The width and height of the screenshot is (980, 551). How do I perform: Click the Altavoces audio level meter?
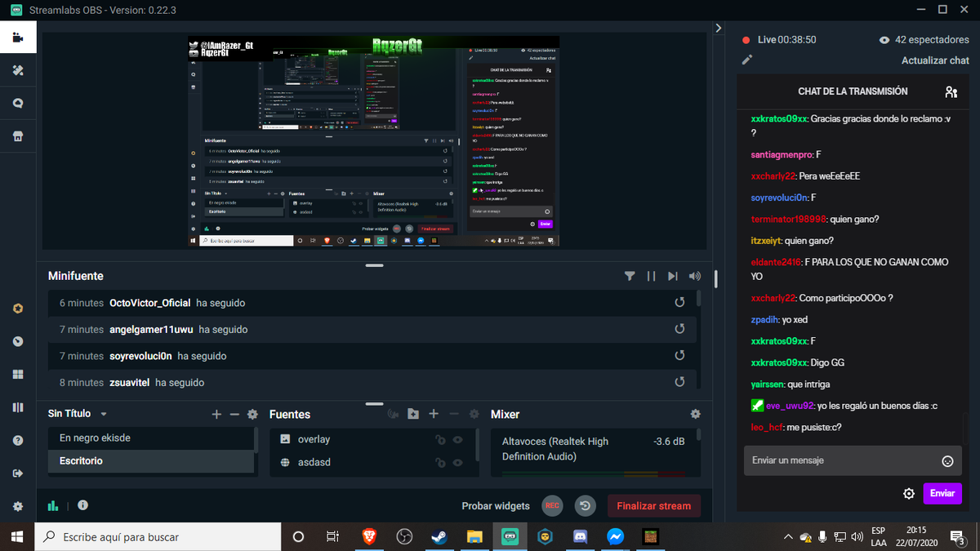pyautogui.click(x=594, y=473)
